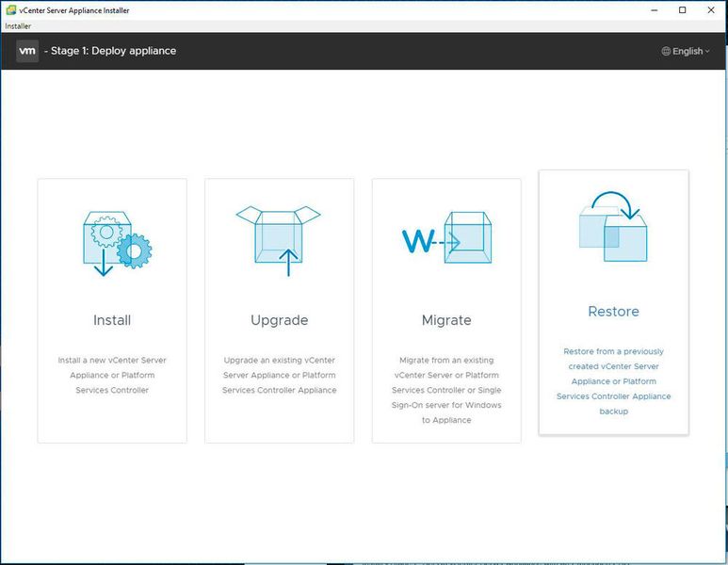This screenshot has height=565, width=728.
Task: Minimize the installer window
Action: (655, 9)
